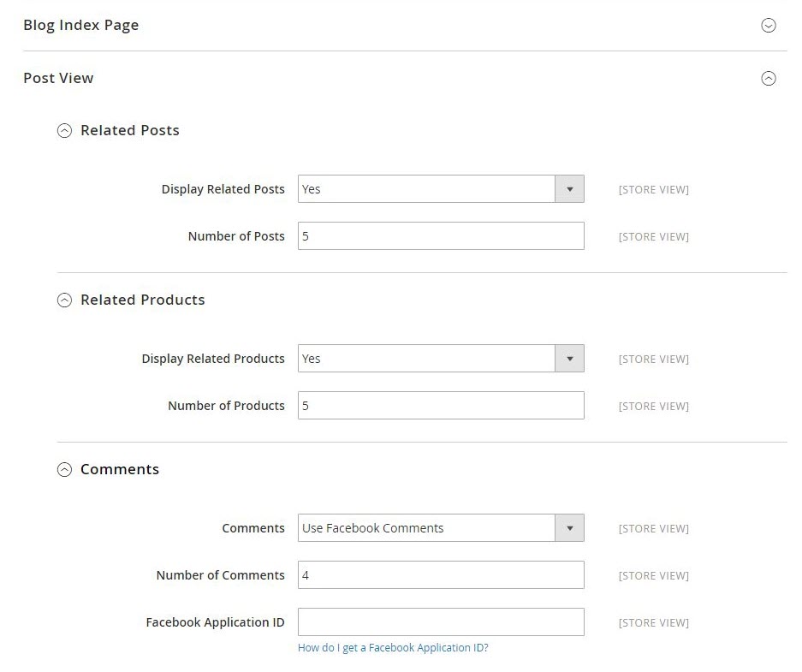
Task: Open the Facebook Application ID help link
Action: 393,648
